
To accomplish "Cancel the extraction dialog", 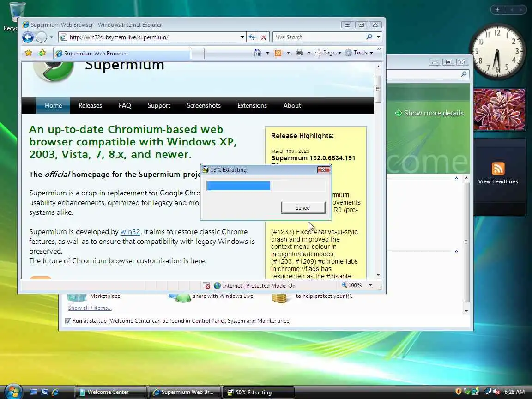I will click(x=303, y=208).
